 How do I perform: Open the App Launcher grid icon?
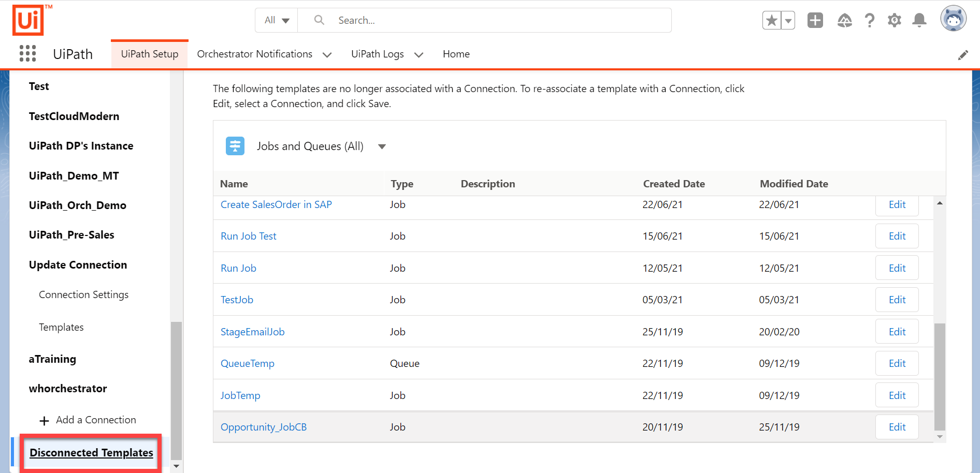point(27,54)
